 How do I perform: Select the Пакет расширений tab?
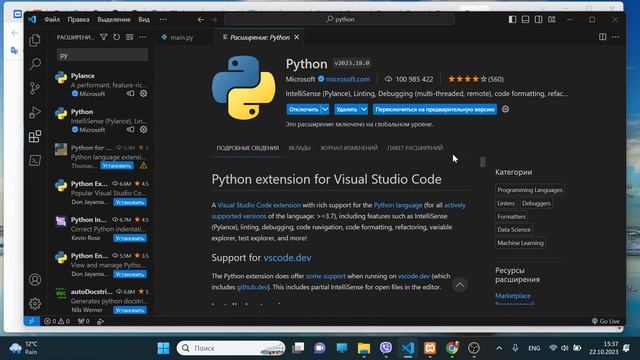pos(415,148)
